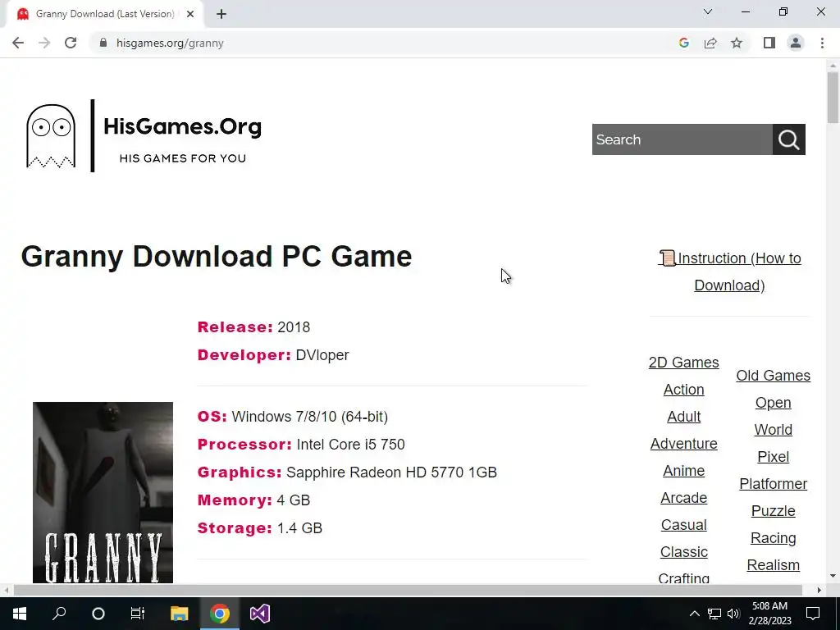The height and width of the screenshot is (630, 840).
Task: Open the Old Games category link
Action: (x=773, y=376)
